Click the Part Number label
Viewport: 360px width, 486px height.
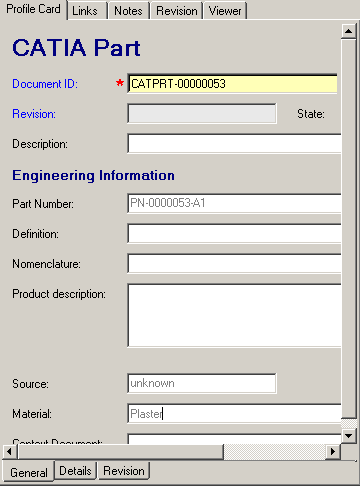click(x=43, y=204)
